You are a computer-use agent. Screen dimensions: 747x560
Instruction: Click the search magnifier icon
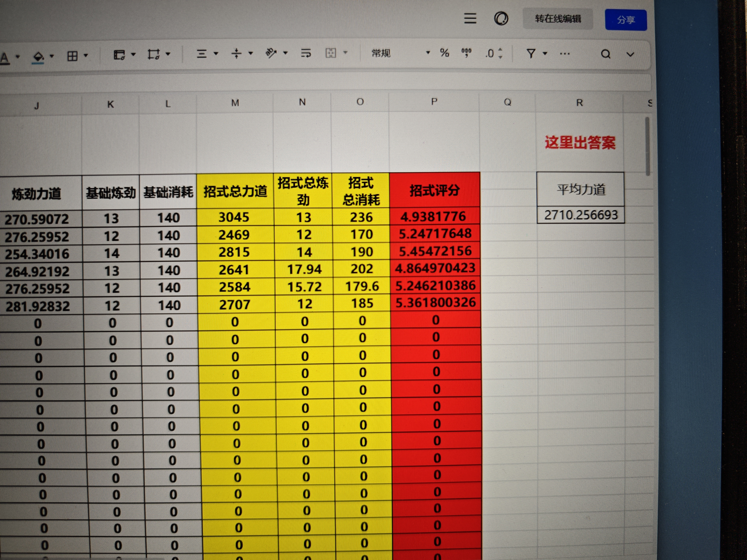(605, 54)
